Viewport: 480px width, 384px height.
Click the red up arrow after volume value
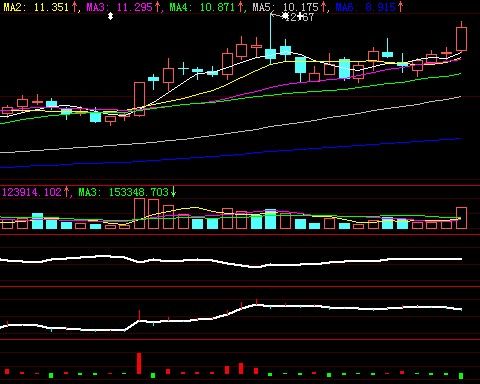coord(66,192)
